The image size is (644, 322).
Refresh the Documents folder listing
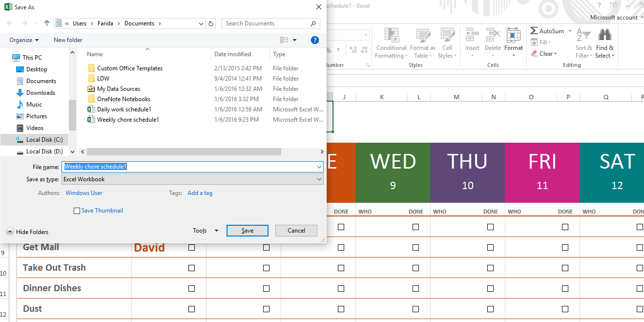tap(211, 23)
